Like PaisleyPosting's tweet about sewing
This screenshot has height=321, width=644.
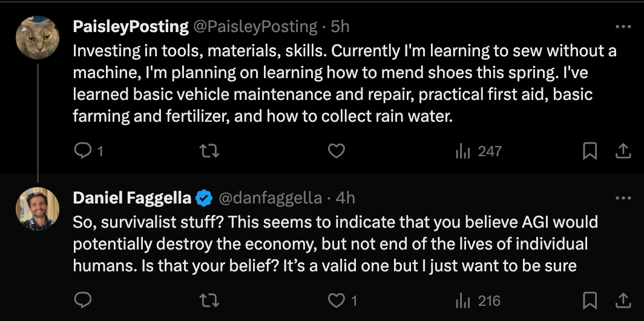pyautogui.click(x=336, y=151)
